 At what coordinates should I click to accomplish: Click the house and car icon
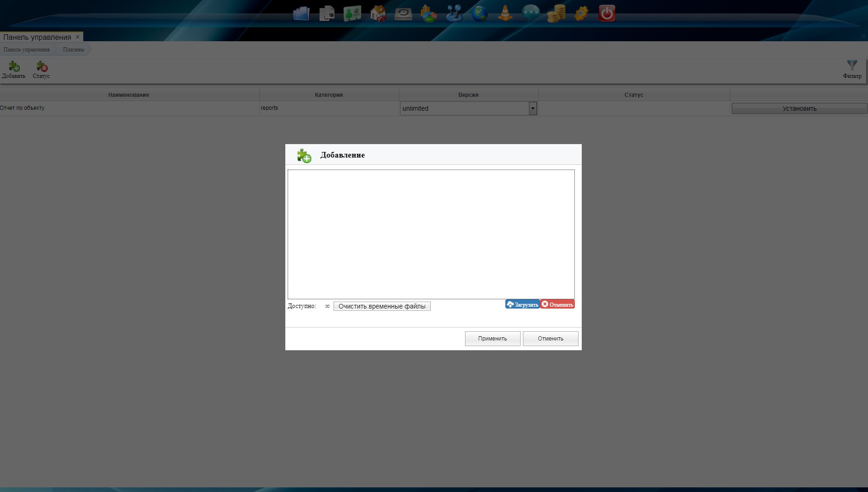378,13
